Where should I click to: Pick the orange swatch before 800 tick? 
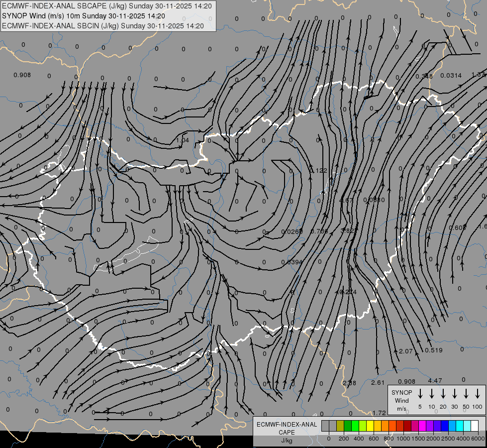pos(385,426)
